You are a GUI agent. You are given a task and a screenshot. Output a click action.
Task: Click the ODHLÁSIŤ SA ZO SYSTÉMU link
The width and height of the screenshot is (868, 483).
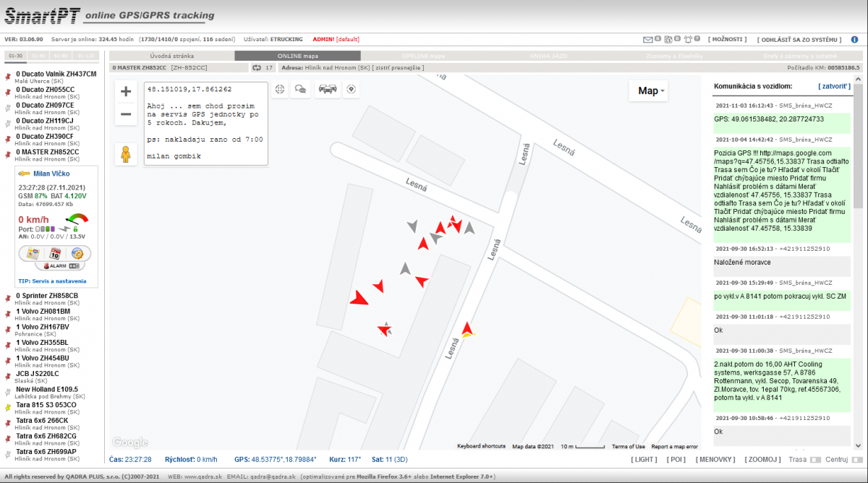799,39
